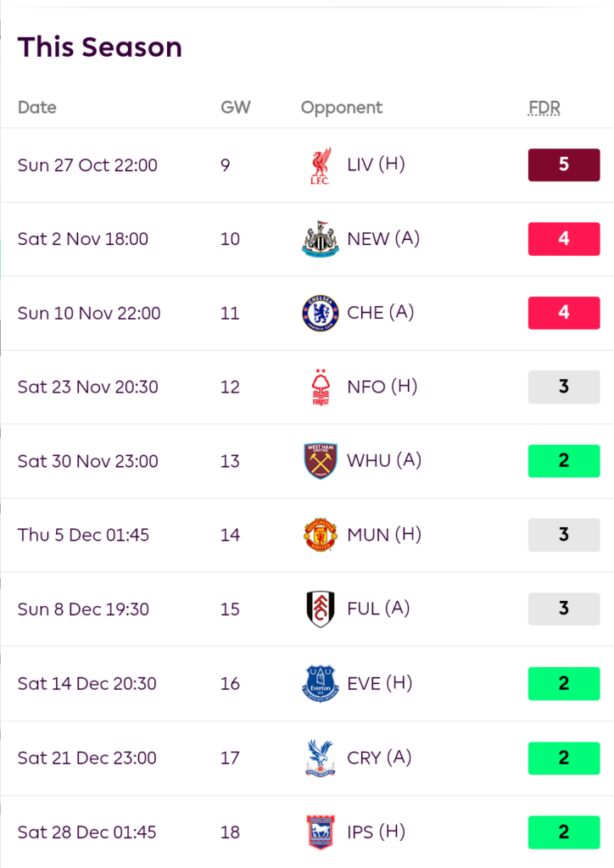Screen dimensions: 614x868
Task: Click the grey FDR 3 badge for Fulham
Action: (564, 609)
